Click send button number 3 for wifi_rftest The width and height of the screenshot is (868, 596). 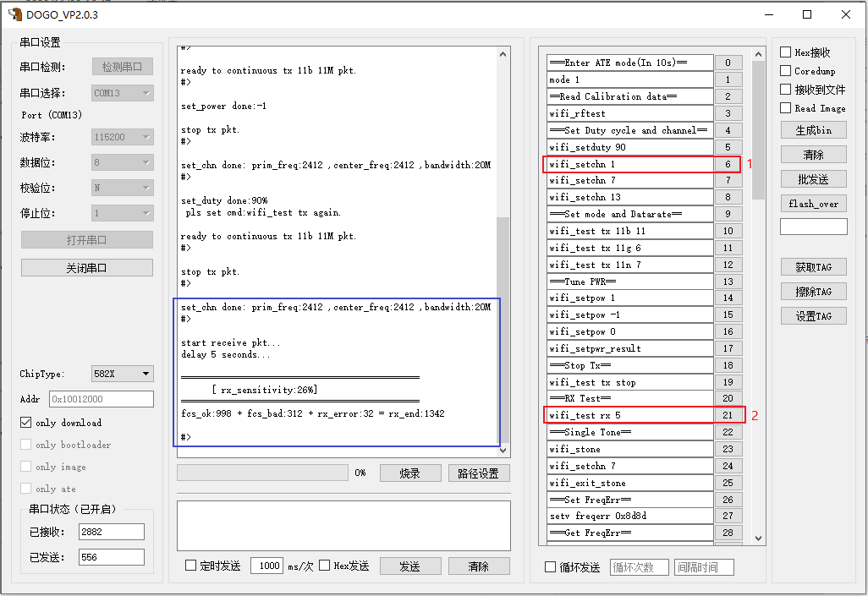(x=728, y=113)
